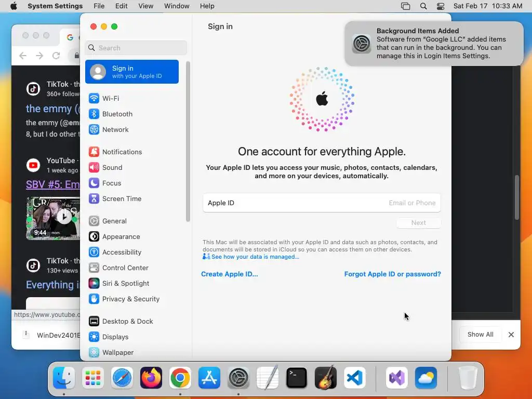
Task: Click Forgot Apple ID or password link
Action: pos(393,274)
